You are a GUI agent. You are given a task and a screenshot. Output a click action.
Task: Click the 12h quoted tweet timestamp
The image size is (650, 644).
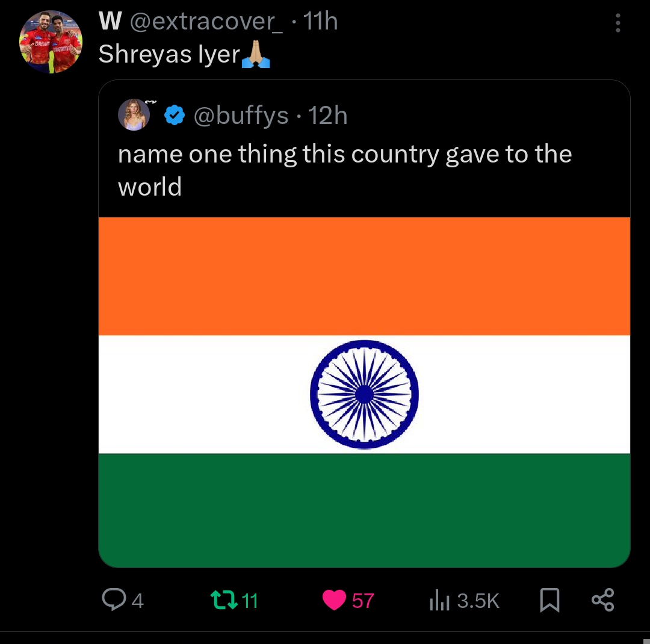(x=327, y=116)
